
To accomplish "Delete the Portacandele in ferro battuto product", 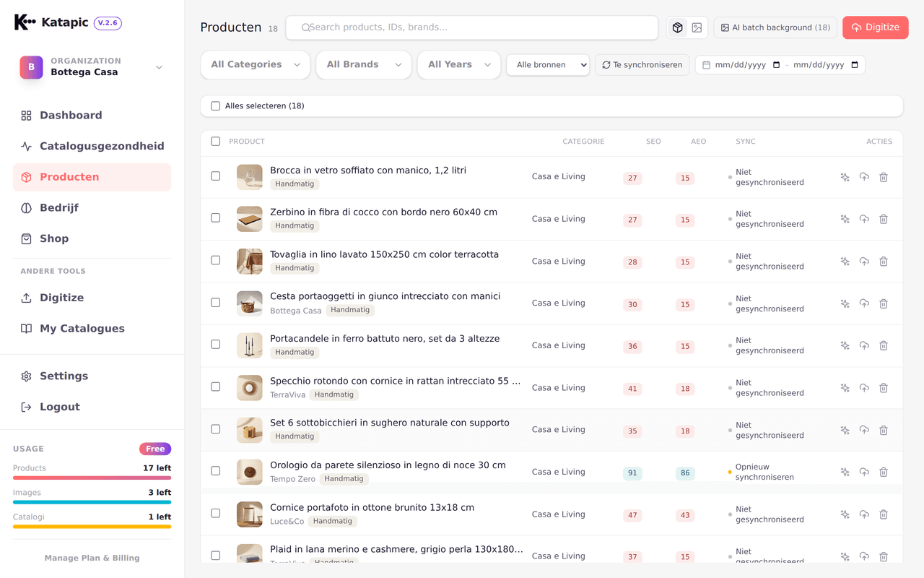I will [x=884, y=345].
